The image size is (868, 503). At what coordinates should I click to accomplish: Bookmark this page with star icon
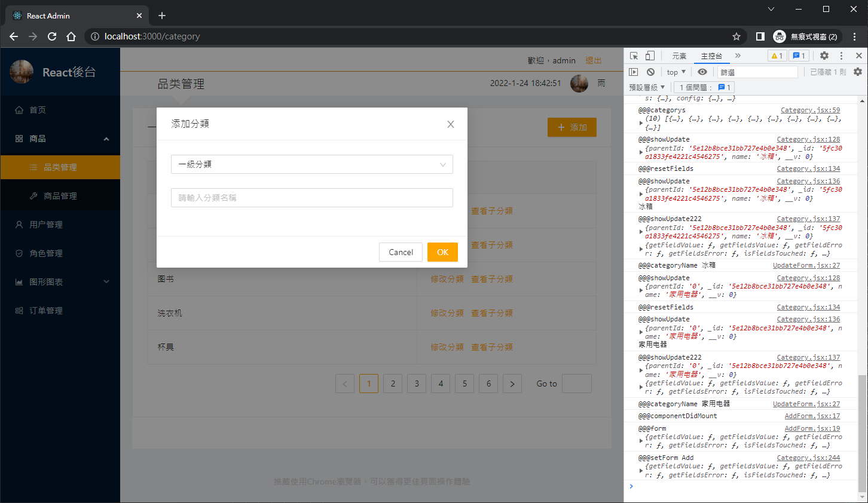click(736, 36)
